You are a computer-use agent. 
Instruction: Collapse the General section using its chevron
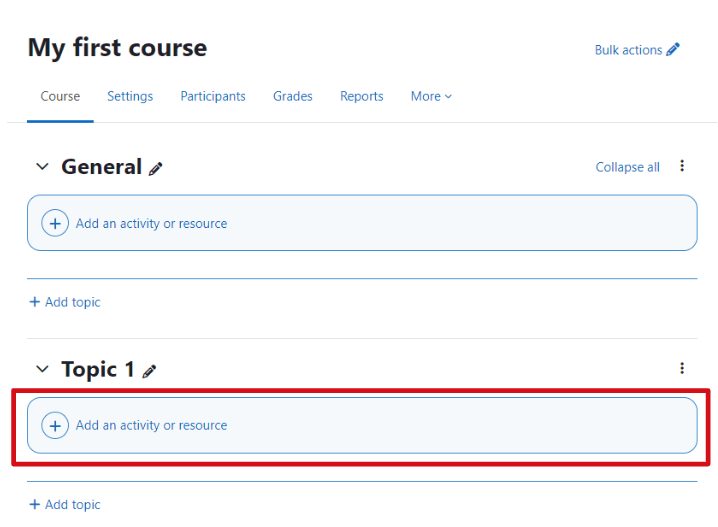tap(42, 167)
